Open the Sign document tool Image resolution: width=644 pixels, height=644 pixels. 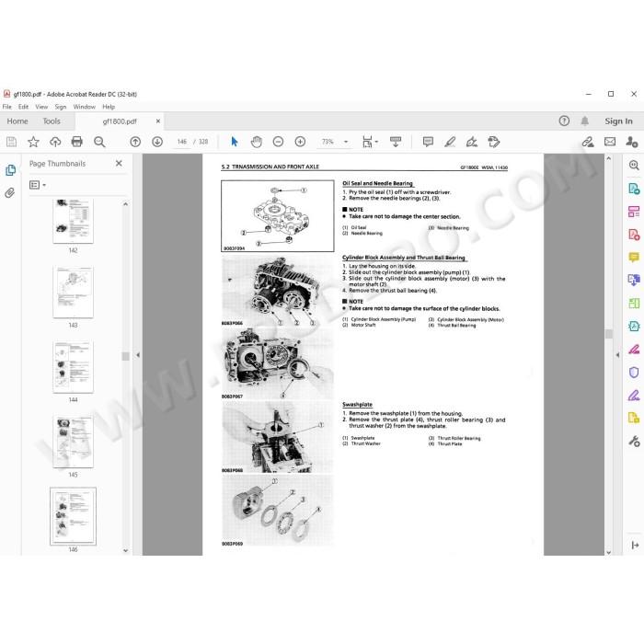click(472, 142)
